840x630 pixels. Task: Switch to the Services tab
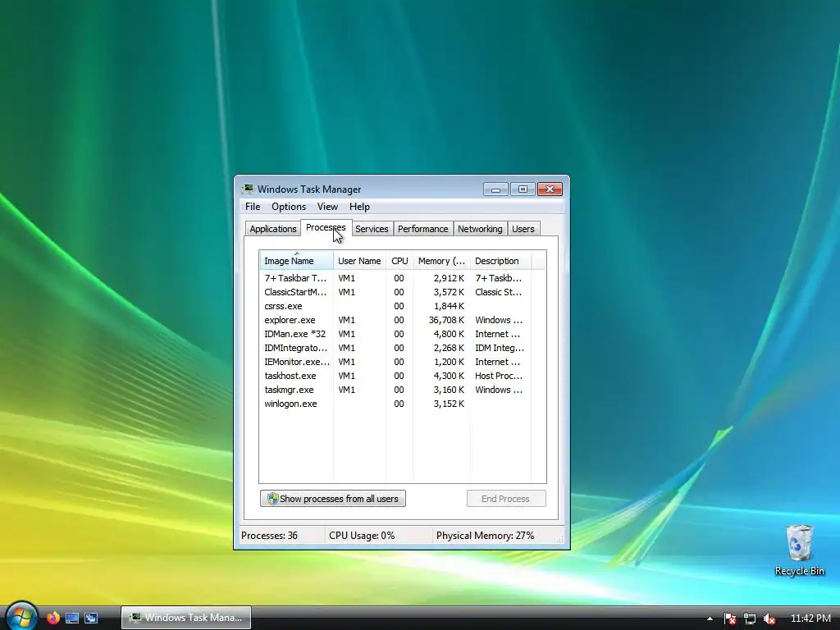tap(372, 229)
